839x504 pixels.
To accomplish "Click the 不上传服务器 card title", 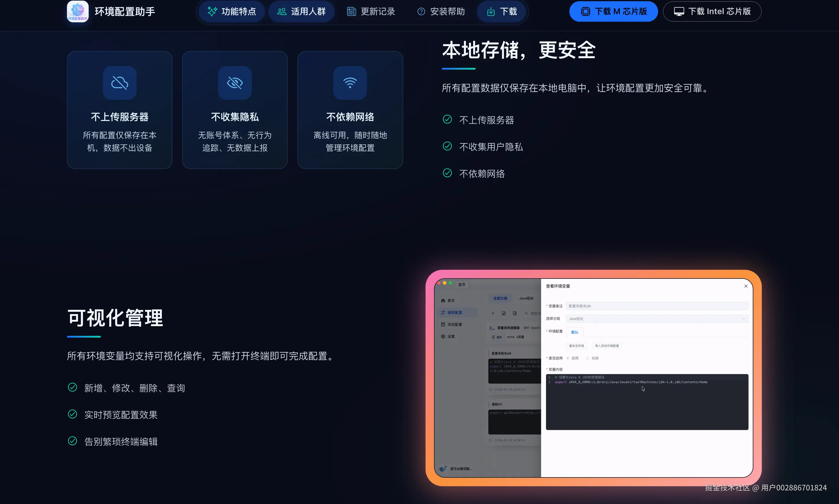I will pos(119,117).
